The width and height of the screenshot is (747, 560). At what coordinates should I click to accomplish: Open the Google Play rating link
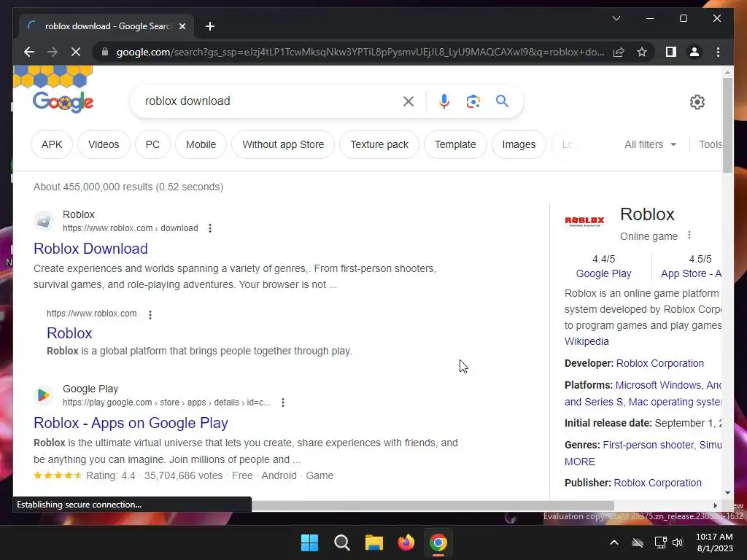(603, 273)
